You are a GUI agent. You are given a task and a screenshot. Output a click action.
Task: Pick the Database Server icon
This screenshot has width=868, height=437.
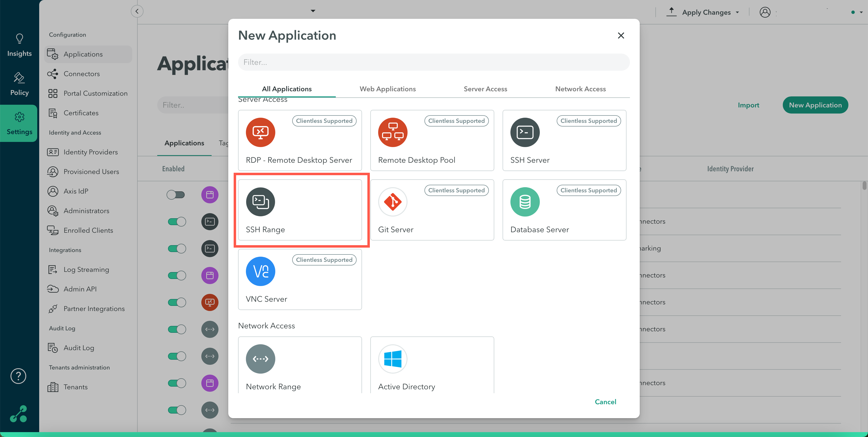525,202
